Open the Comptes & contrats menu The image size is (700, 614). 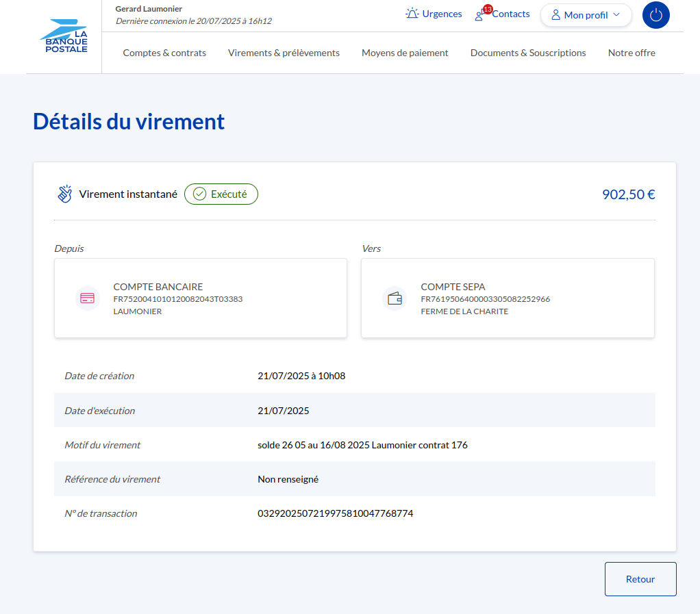pos(164,53)
